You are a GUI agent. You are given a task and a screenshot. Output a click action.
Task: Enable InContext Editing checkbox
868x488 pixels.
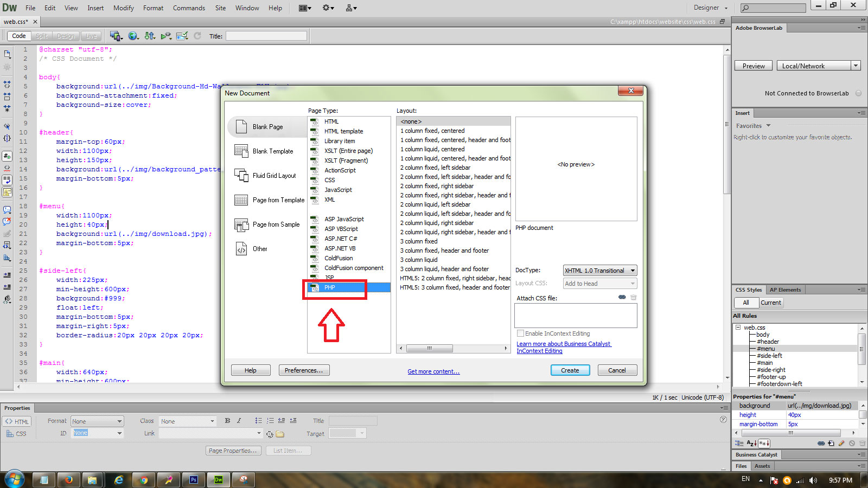[x=521, y=333]
